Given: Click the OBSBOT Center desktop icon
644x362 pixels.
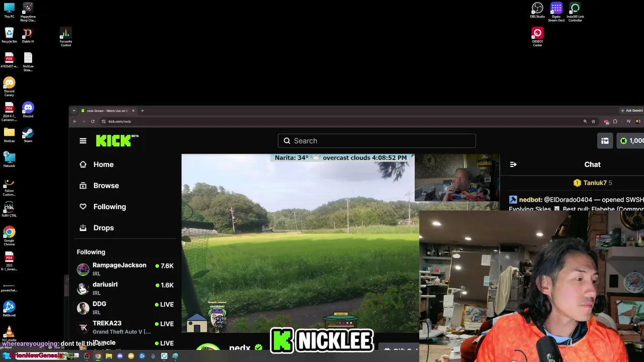Looking at the screenshot, I should click(x=537, y=37).
